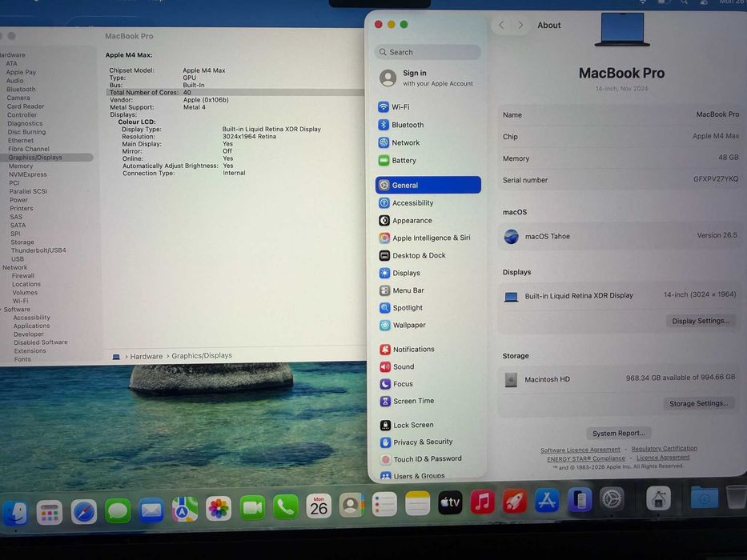Select Thunderbolt/USB4 in System Information sidebar

tap(38, 250)
